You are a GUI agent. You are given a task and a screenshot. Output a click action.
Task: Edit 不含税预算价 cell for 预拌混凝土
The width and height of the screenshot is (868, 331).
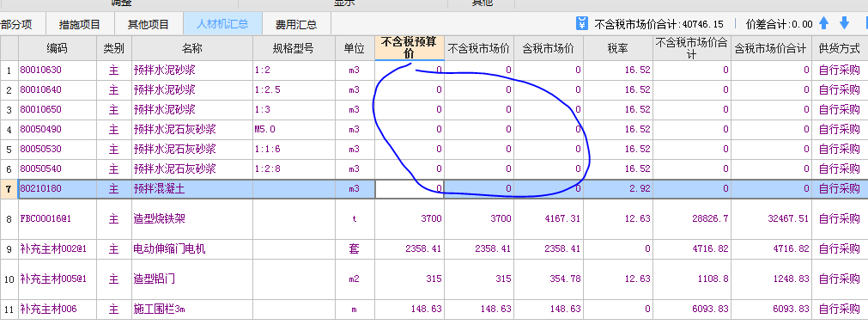pos(410,188)
